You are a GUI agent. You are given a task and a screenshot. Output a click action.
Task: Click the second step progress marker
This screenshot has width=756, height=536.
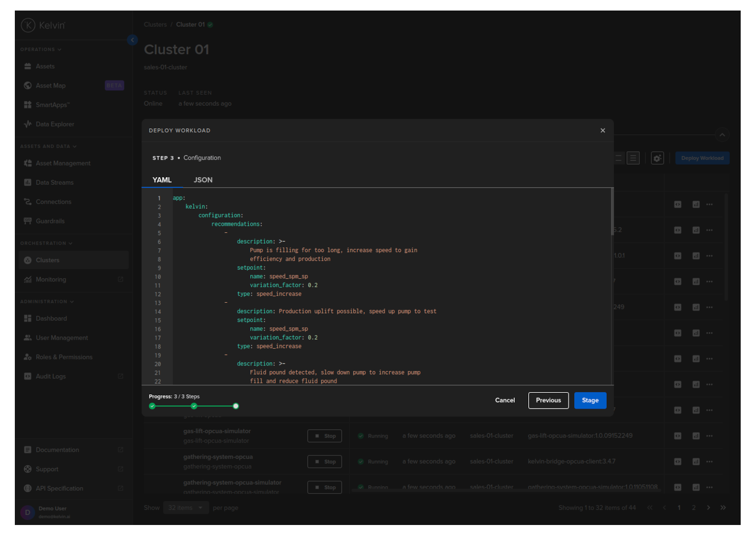click(194, 406)
